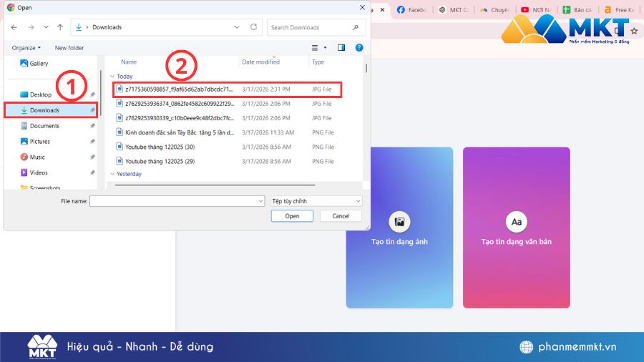This screenshot has width=644, height=362.
Task: Expand the File name history dropdown
Action: [260, 201]
